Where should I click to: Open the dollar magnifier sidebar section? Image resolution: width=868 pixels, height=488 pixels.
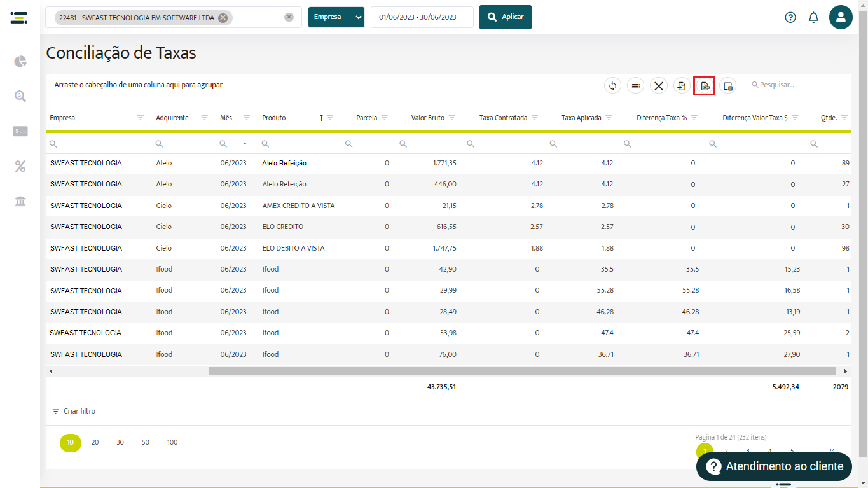click(x=20, y=96)
